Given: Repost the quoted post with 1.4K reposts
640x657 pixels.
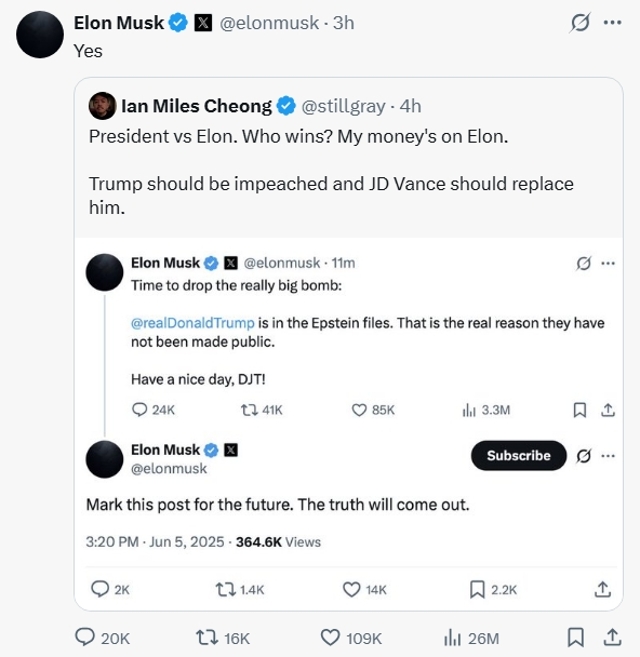Looking at the screenshot, I should click(x=226, y=589).
